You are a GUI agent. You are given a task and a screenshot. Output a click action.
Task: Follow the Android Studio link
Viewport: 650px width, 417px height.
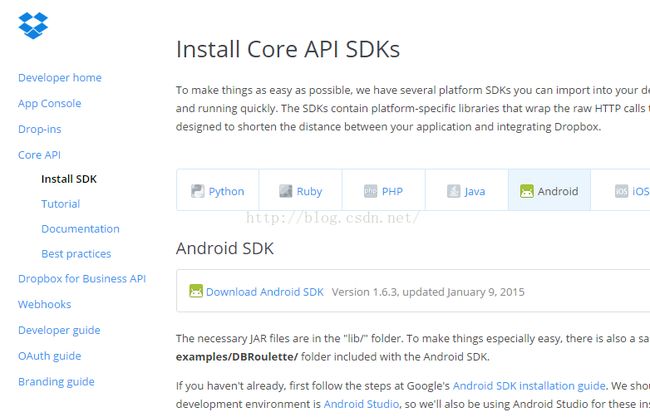361,404
